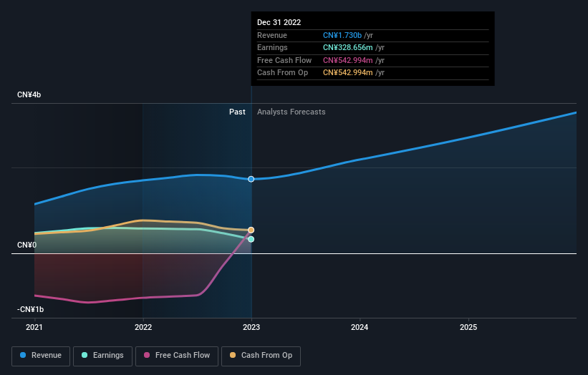Screen dimensions: 588x375
Task: Click the Analysts Forecasts label
Action: coord(291,112)
